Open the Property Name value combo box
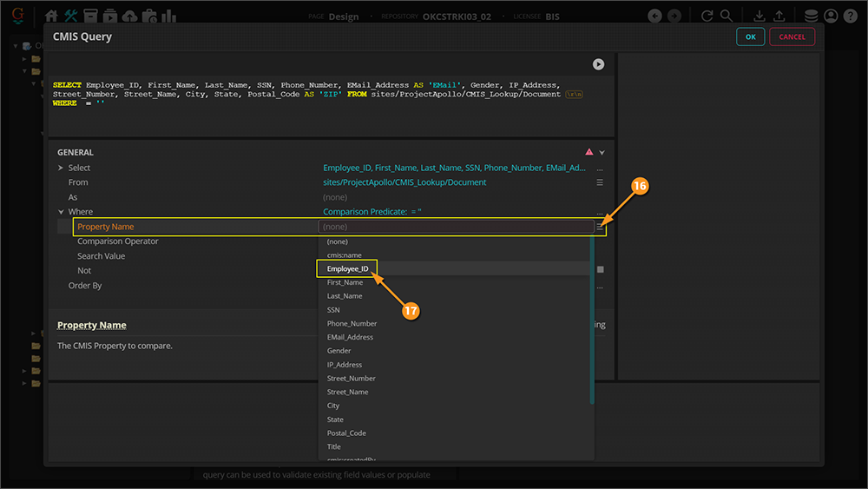 click(x=456, y=227)
